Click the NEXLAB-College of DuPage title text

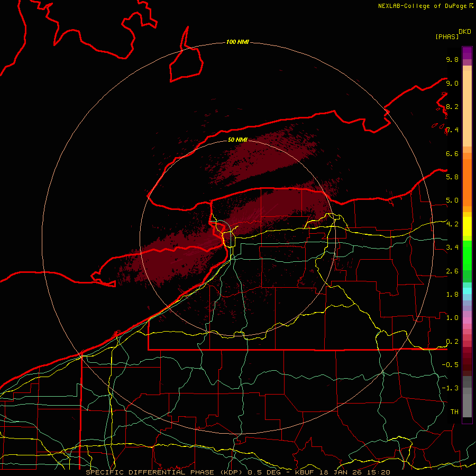click(422, 6)
